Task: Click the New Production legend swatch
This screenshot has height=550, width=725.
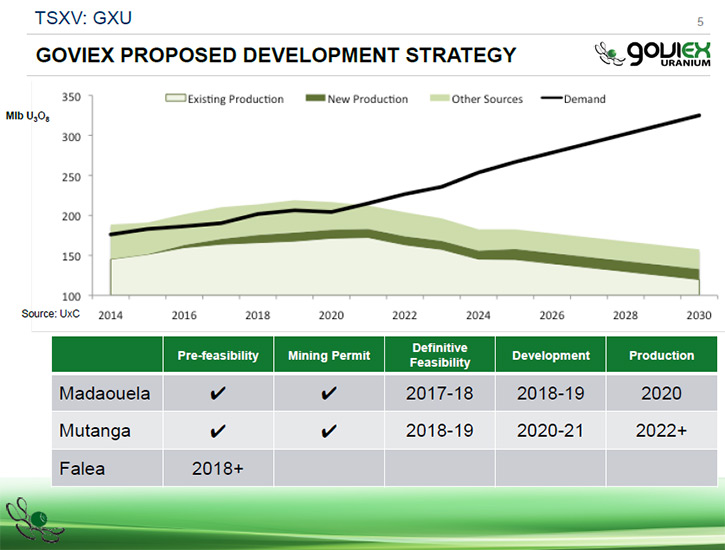Action: pos(316,98)
